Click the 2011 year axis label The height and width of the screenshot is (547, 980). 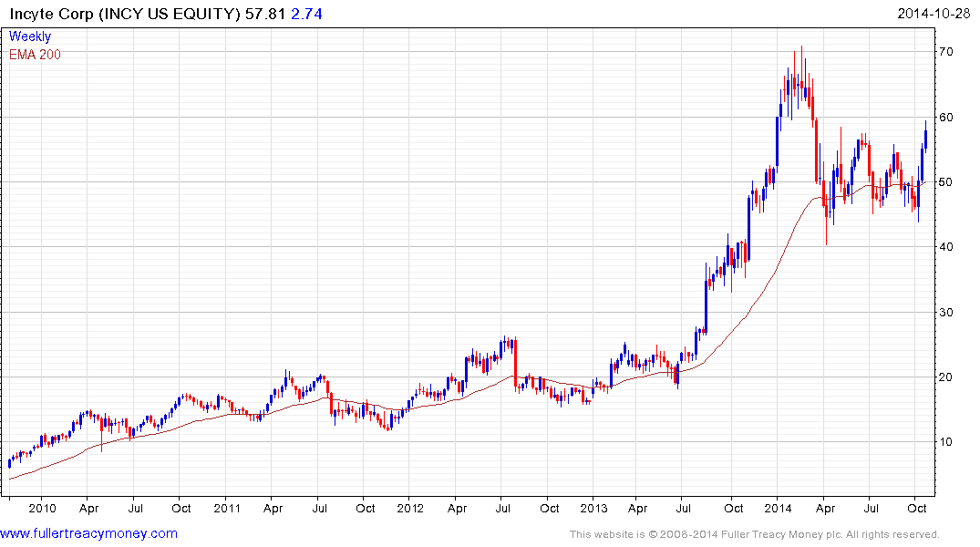coord(227,508)
